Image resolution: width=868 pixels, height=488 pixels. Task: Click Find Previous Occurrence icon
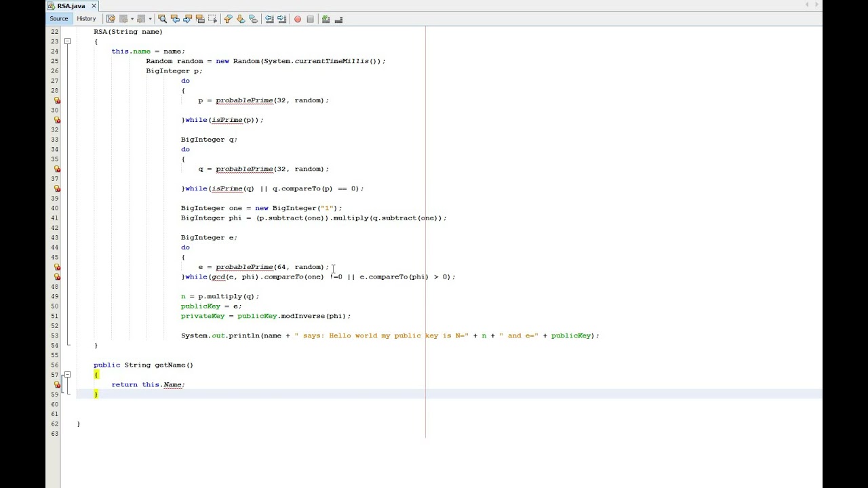[x=175, y=19]
